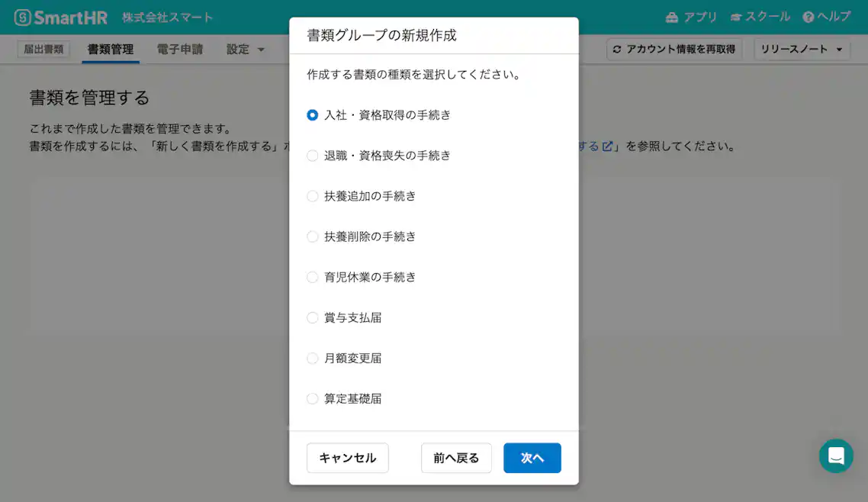Select the 賞与支払届 option

click(312, 317)
